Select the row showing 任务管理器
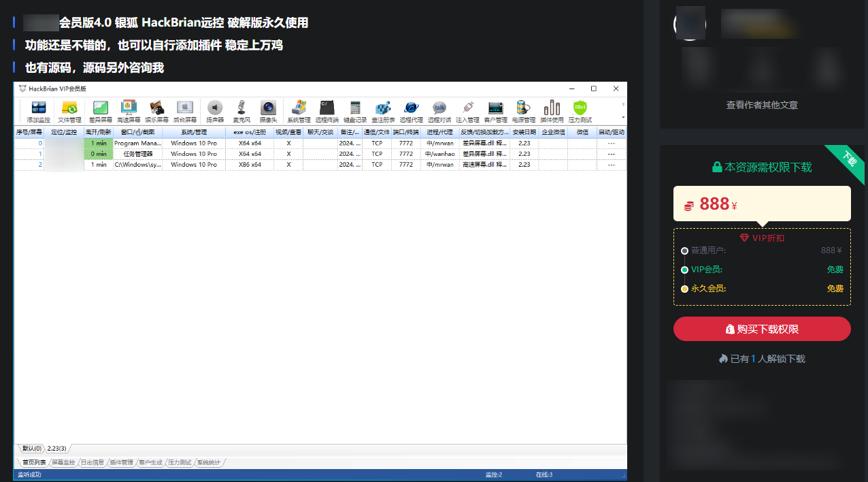This screenshot has height=482, width=868. coord(320,154)
